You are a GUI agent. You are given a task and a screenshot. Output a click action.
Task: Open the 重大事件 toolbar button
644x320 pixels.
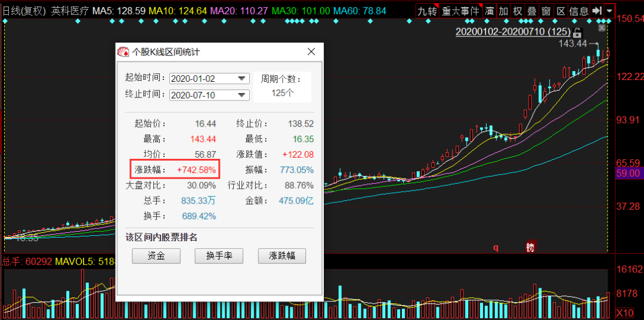(461, 11)
